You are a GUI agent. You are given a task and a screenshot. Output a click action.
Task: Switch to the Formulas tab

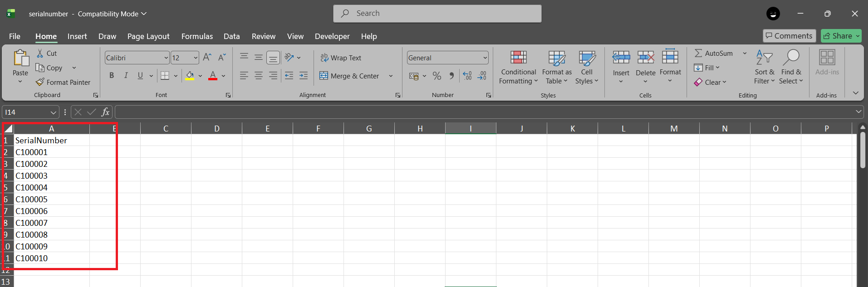[197, 36]
